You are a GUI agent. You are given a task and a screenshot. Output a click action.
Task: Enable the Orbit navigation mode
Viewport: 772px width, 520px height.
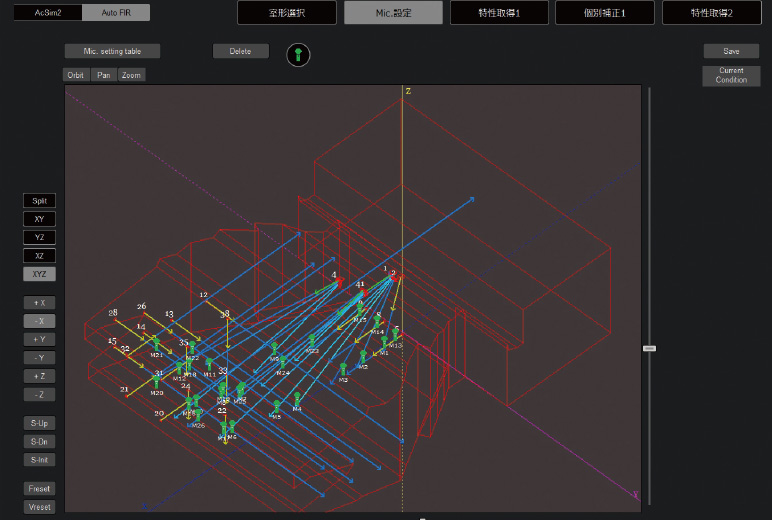[x=75, y=75]
